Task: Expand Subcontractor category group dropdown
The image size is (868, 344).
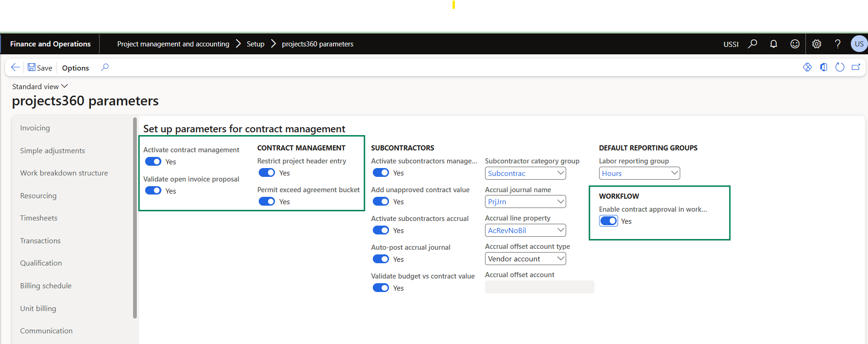Action: coord(560,173)
